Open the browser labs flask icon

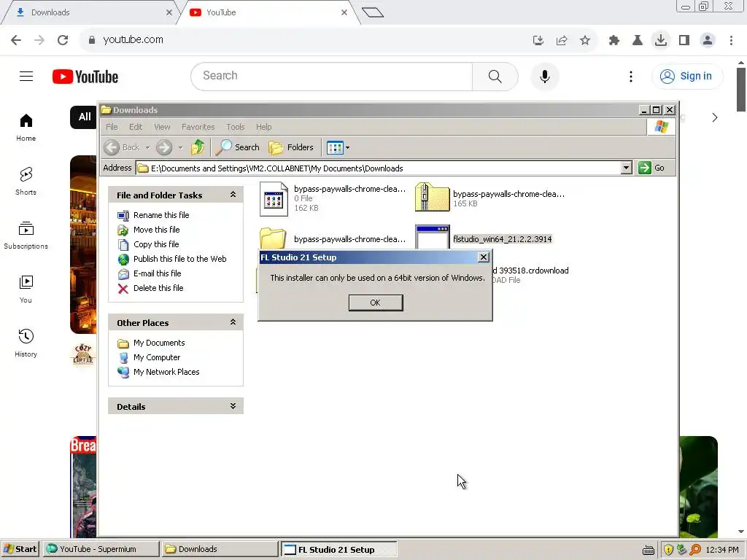(638, 41)
